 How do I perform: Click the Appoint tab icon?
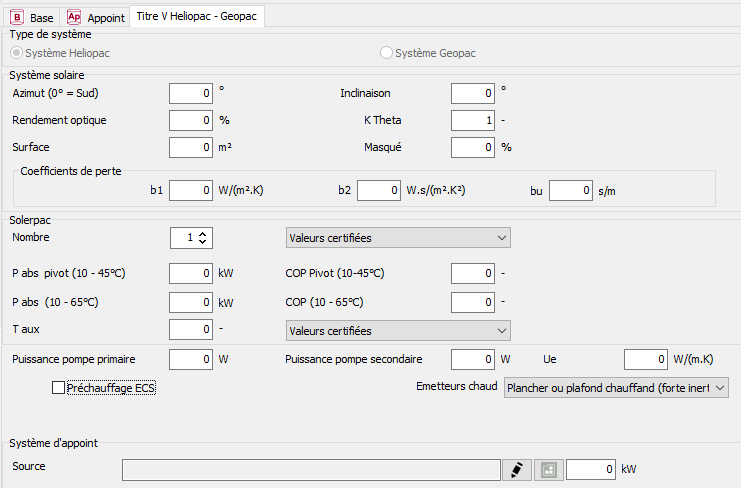[x=74, y=17]
